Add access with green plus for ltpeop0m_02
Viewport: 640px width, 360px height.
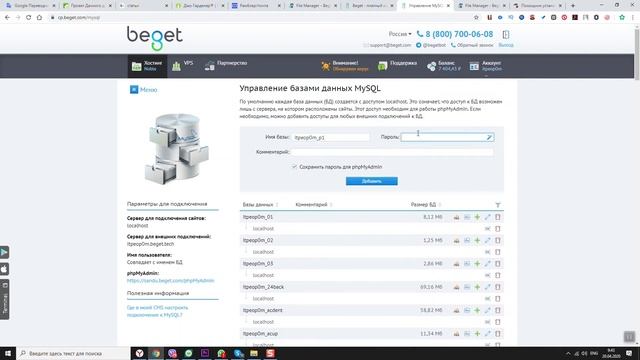point(477,240)
